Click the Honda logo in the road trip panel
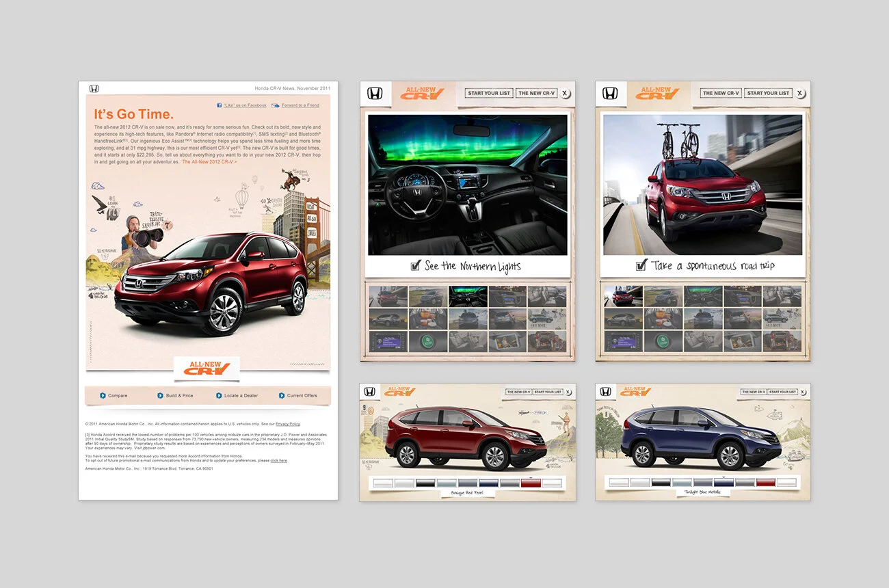Viewport: 889px width, 588px height. tap(610, 94)
